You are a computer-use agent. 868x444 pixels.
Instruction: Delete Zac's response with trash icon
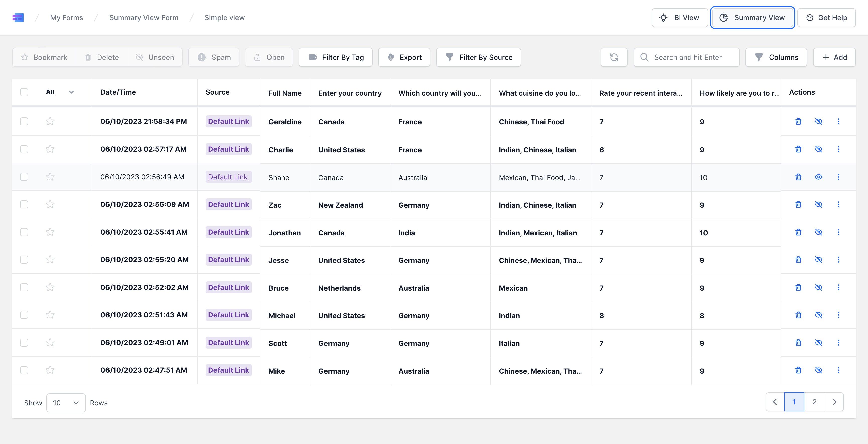(798, 204)
